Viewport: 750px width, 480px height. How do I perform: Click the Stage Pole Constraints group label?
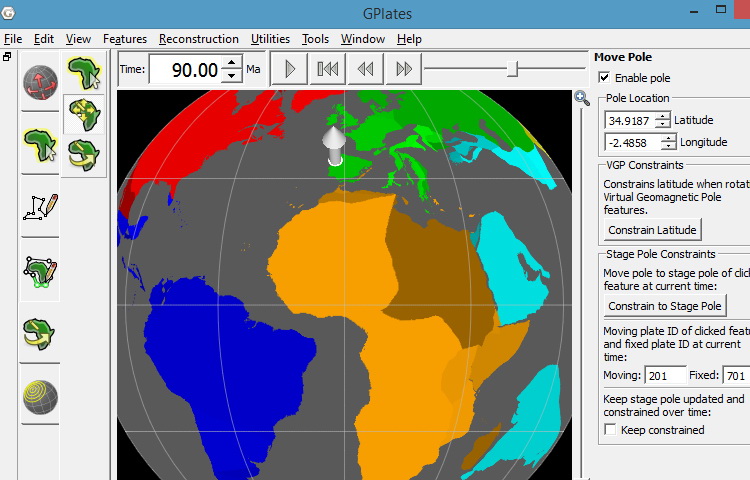(x=661, y=254)
